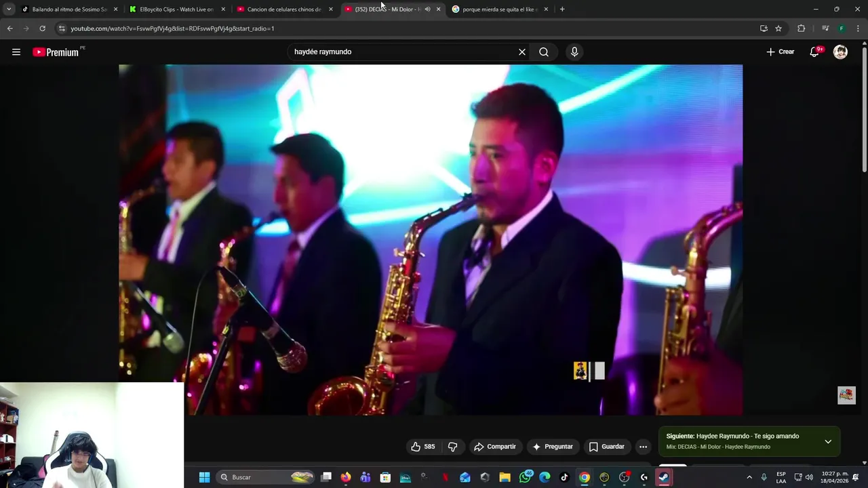This screenshot has width=868, height=488.
Task: Open File Explorer folder in taskbar
Action: [x=505, y=477]
